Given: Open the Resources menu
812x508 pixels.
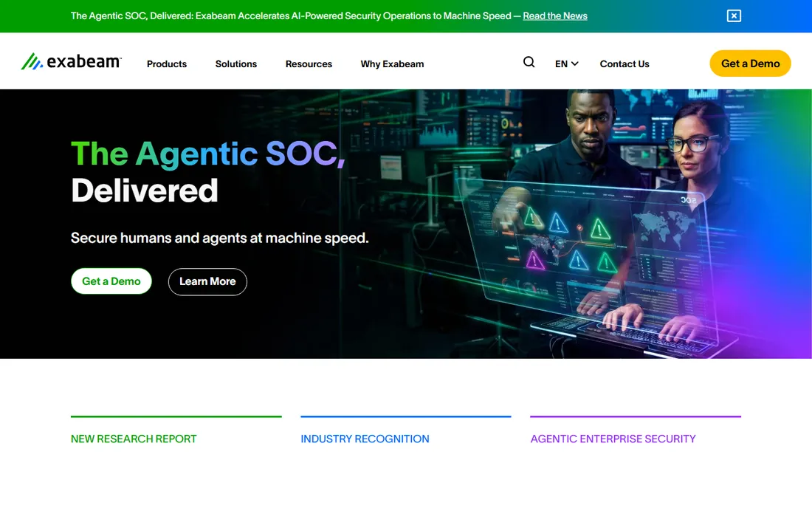Looking at the screenshot, I should coord(309,63).
